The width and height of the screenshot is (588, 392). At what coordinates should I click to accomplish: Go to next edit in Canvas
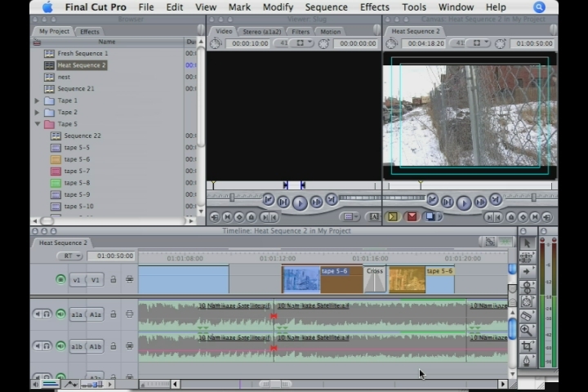[496, 199]
